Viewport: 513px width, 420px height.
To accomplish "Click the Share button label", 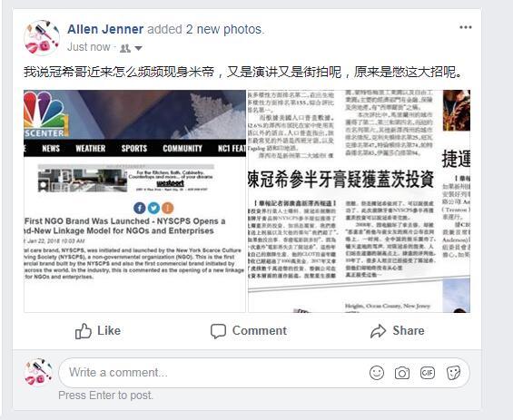I will click(409, 330).
